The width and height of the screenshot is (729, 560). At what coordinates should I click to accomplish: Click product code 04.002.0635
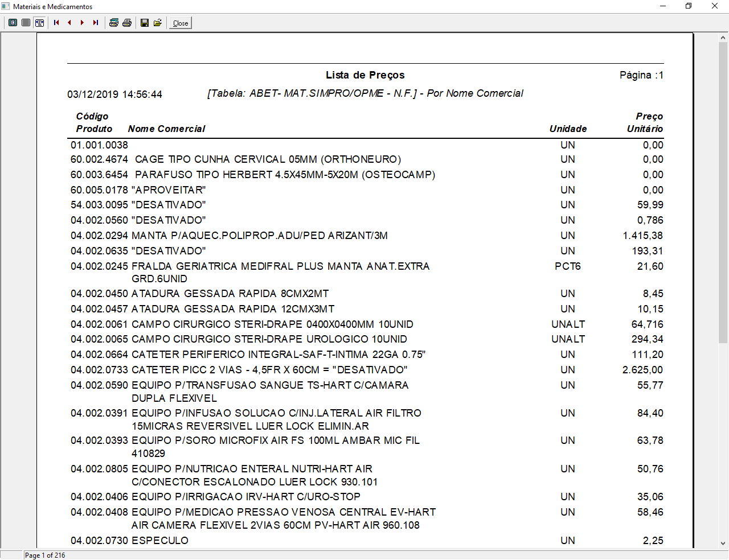click(x=99, y=251)
